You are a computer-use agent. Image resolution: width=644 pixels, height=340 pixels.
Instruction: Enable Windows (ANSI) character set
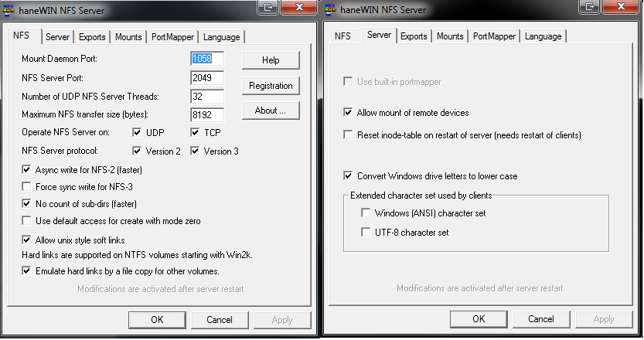[x=366, y=212]
